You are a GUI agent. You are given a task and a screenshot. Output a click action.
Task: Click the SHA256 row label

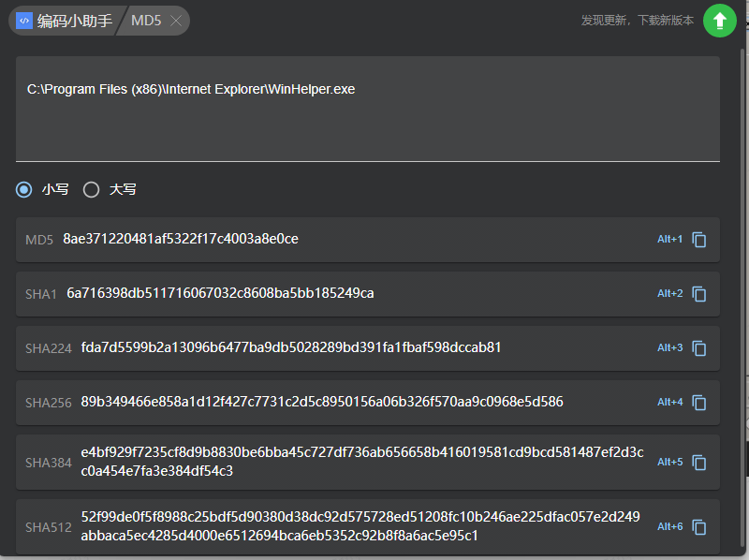pos(49,404)
